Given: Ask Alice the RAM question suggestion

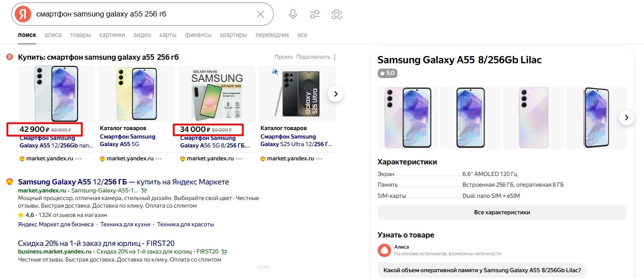Looking at the screenshot, I should pyautogui.click(x=482, y=270).
